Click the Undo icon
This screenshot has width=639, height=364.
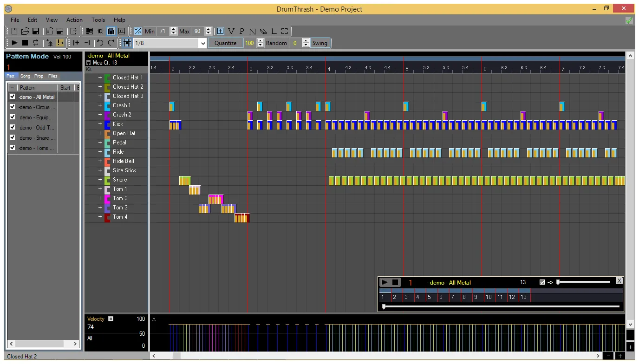click(x=99, y=43)
